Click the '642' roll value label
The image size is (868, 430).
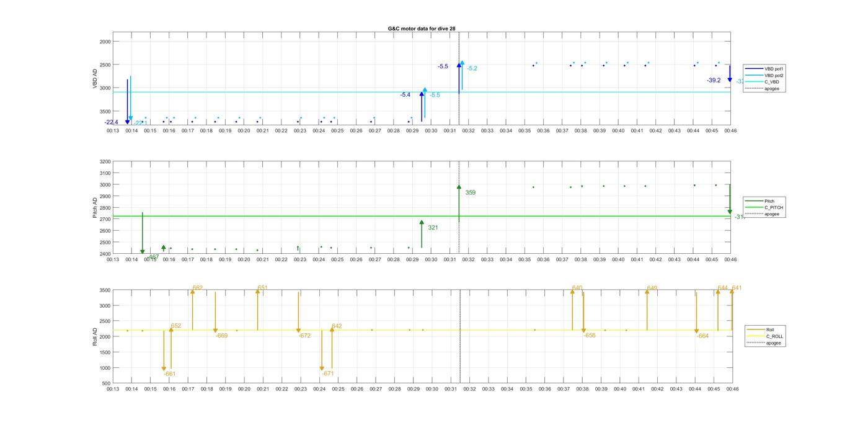(337, 326)
